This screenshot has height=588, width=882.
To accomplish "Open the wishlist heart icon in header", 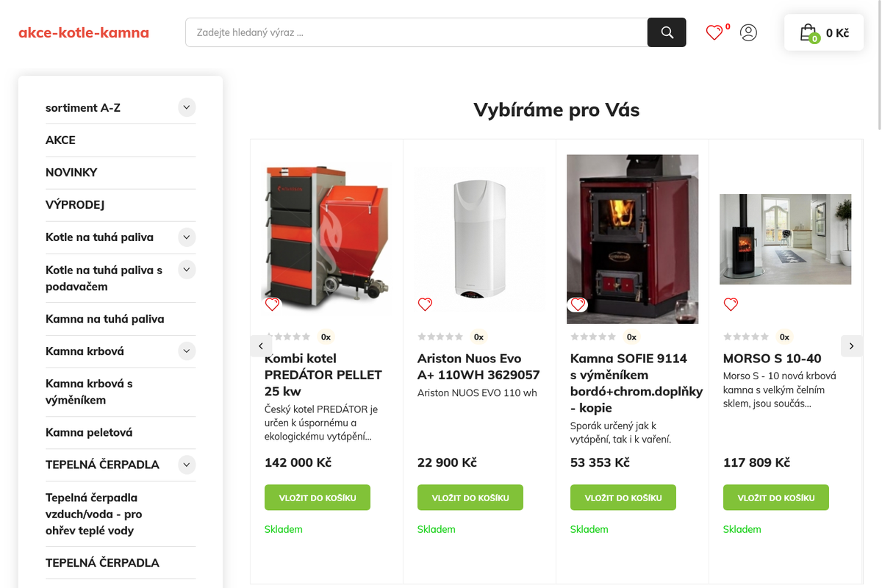I will point(714,32).
